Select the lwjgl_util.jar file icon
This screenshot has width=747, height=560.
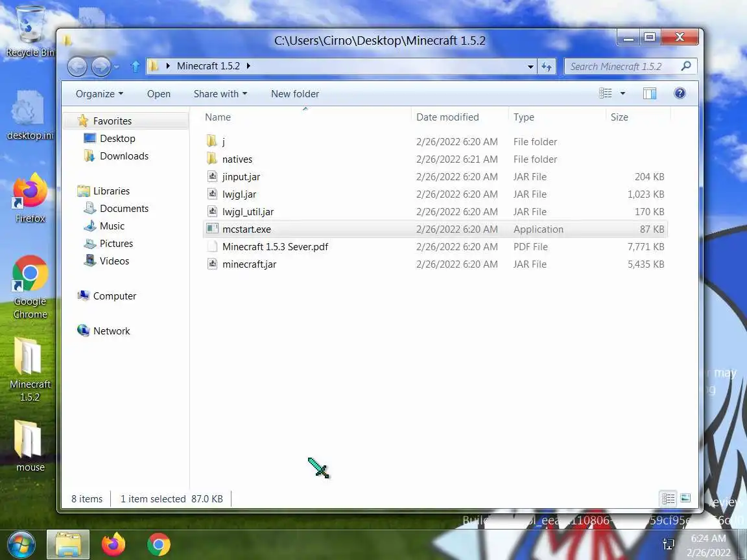(213, 211)
